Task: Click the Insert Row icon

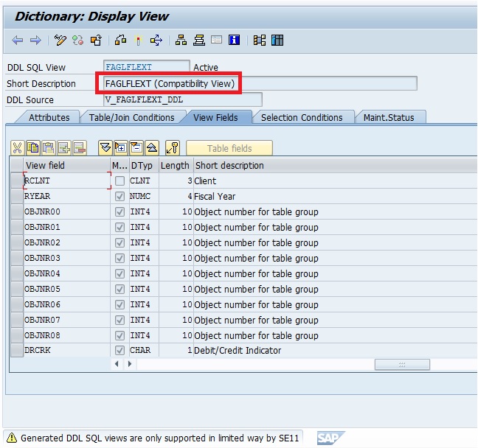Action: tap(64, 148)
